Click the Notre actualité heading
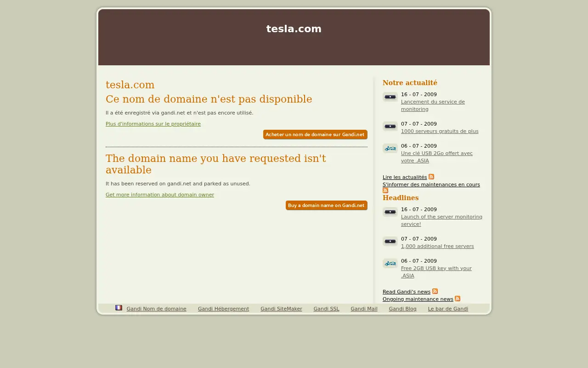 [410, 83]
